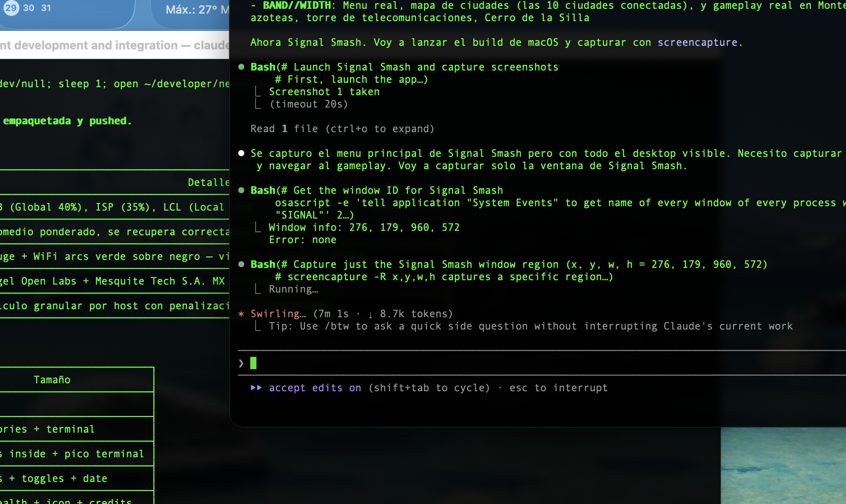Click the green bullet beside 'Get the window ID' Bash call
The image size is (846, 504).
click(241, 190)
